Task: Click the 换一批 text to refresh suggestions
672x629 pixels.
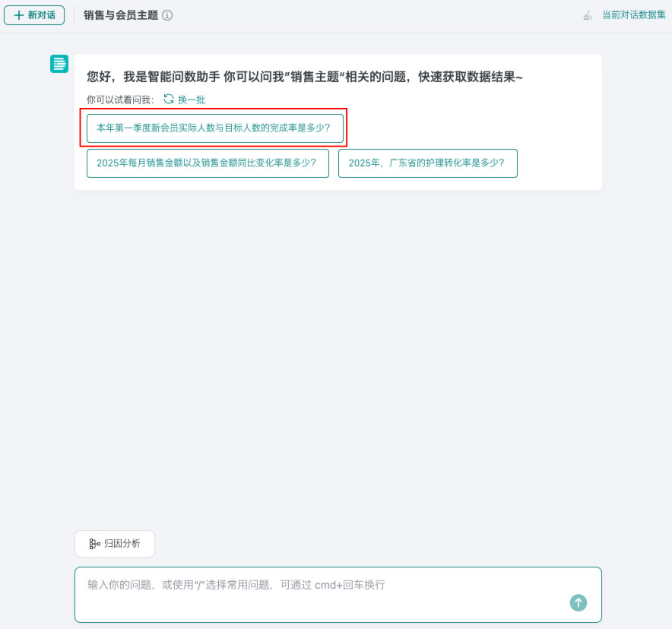Action: [192, 100]
